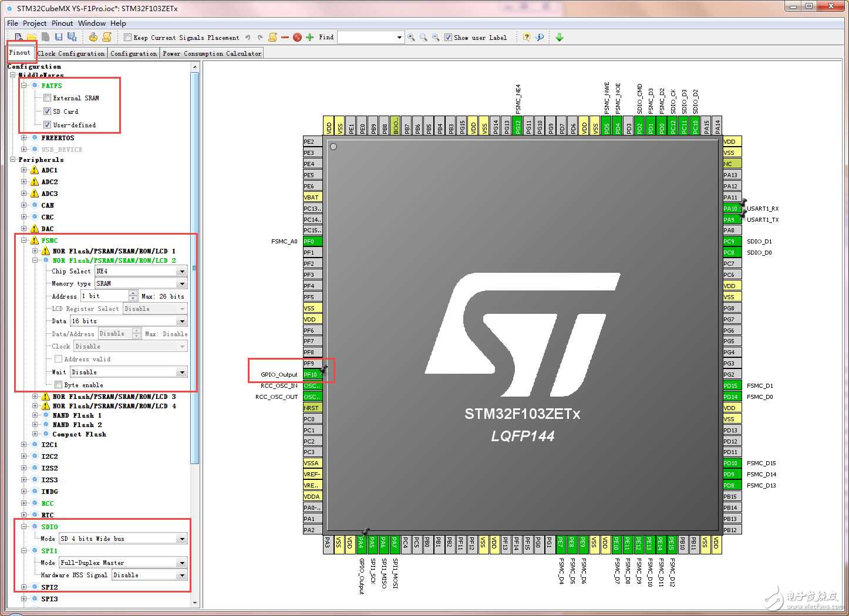Click the Save project floppy icon
This screenshot has width=849, height=616.
58,37
